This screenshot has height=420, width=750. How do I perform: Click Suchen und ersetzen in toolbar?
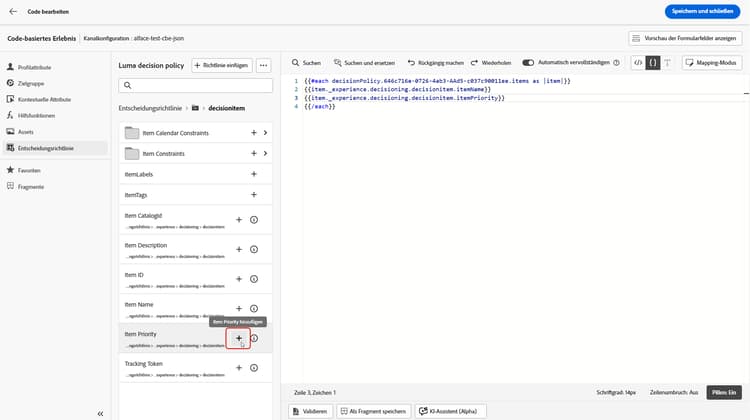pyautogui.click(x=364, y=63)
